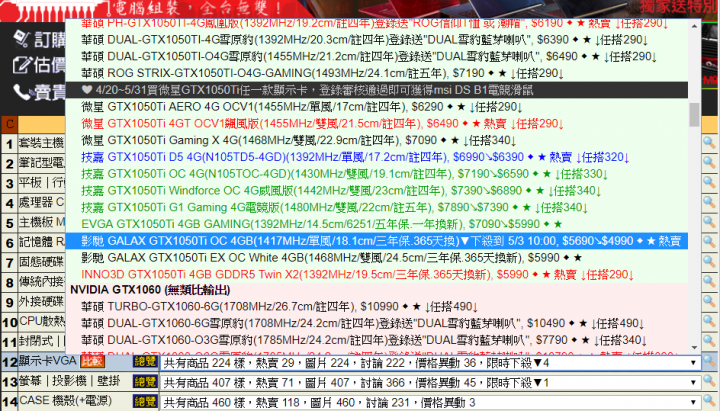720x411 pixels.
Task: Click the magnifier icon in row 14 CASE 機殼
Action: 710,401
